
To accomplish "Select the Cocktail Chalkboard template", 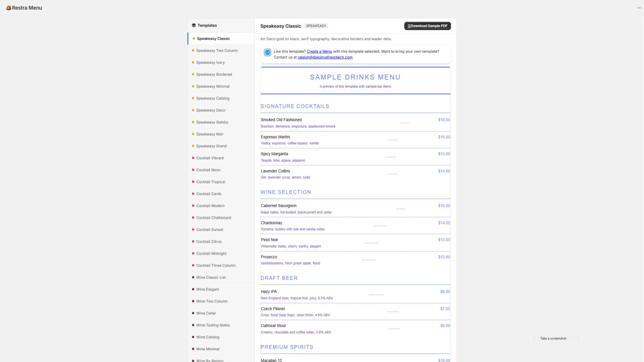I will [213, 218].
